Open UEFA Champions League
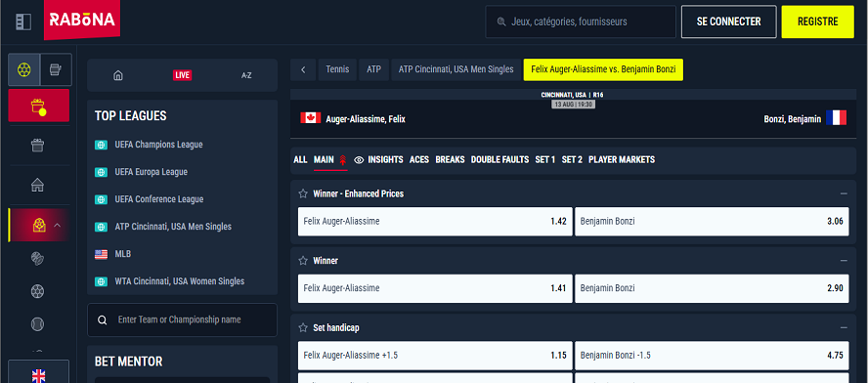 click(x=158, y=145)
